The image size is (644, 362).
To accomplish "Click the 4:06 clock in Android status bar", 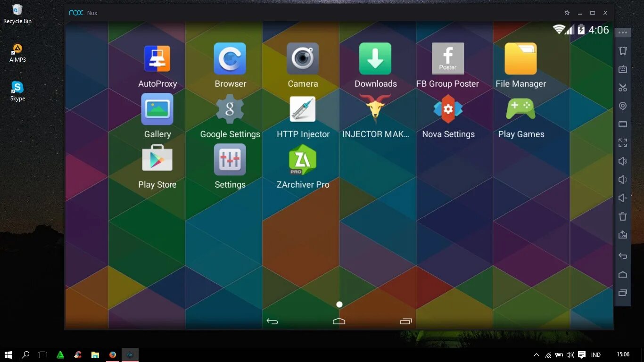I will click(x=599, y=30).
